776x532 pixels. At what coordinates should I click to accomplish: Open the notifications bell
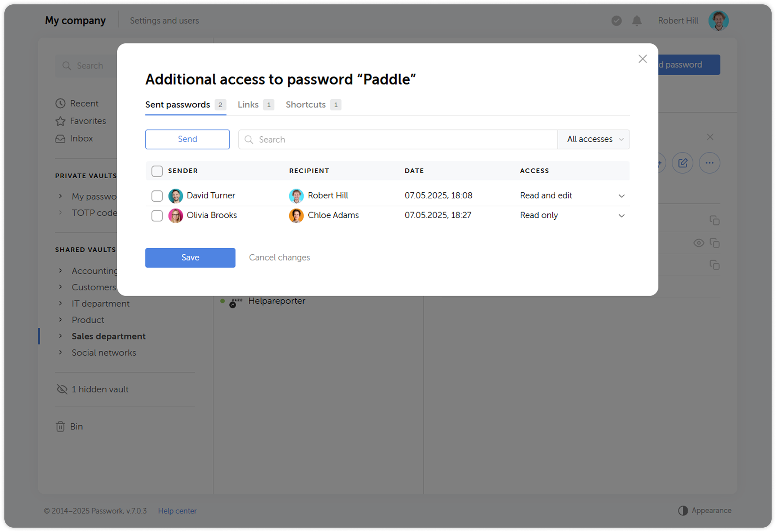click(x=636, y=21)
